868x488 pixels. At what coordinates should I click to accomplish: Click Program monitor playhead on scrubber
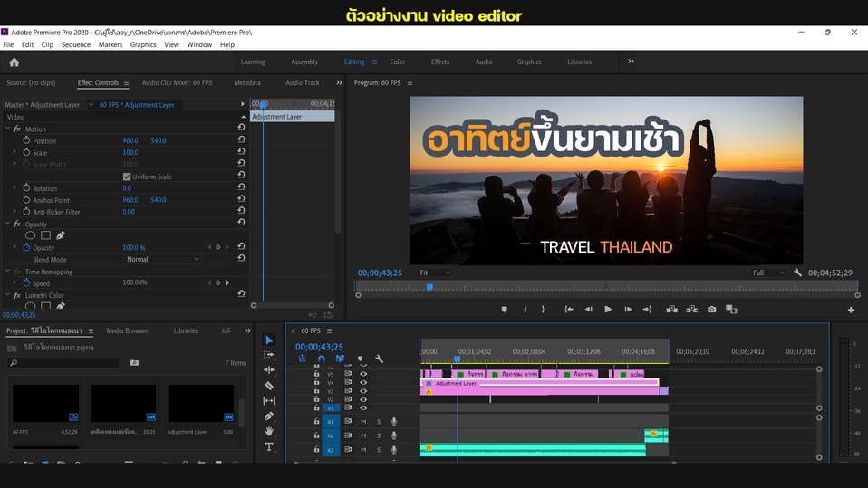pyautogui.click(x=429, y=287)
